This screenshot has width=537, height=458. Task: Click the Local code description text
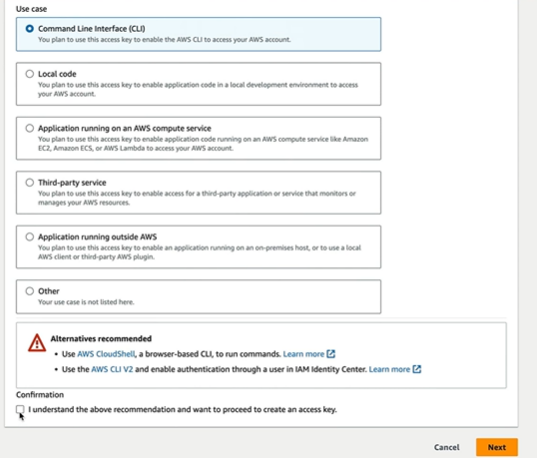click(x=198, y=89)
